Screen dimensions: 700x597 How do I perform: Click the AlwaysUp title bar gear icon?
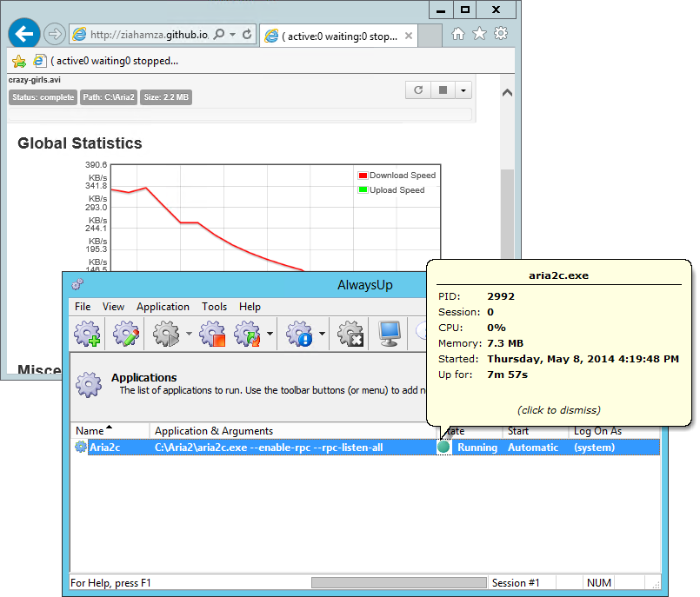(77, 284)
